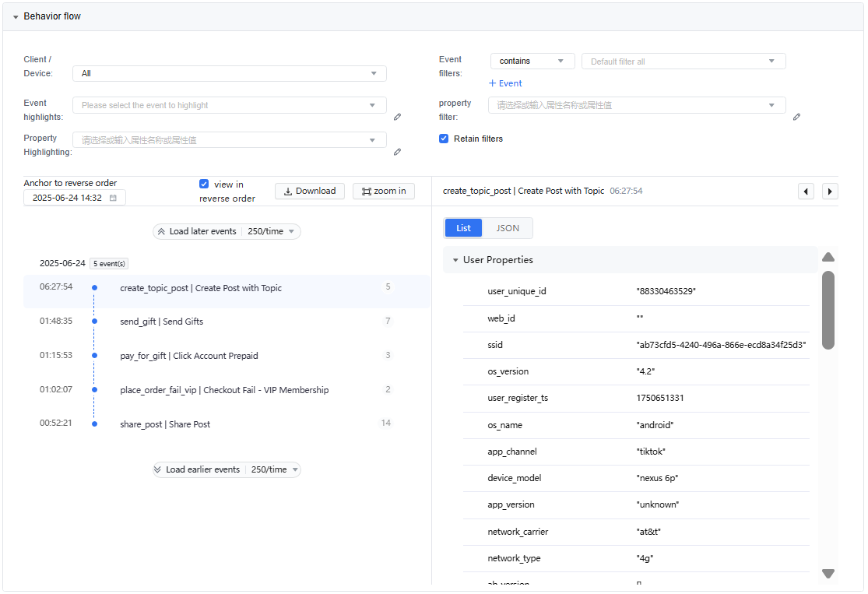Click scrollbar down arrow in properties panel
868x594 pixels.
tap(828, 574)
